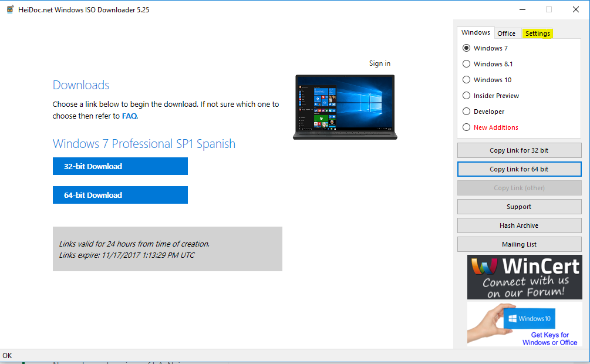Open the FAQ link

(x=129, y=116)
